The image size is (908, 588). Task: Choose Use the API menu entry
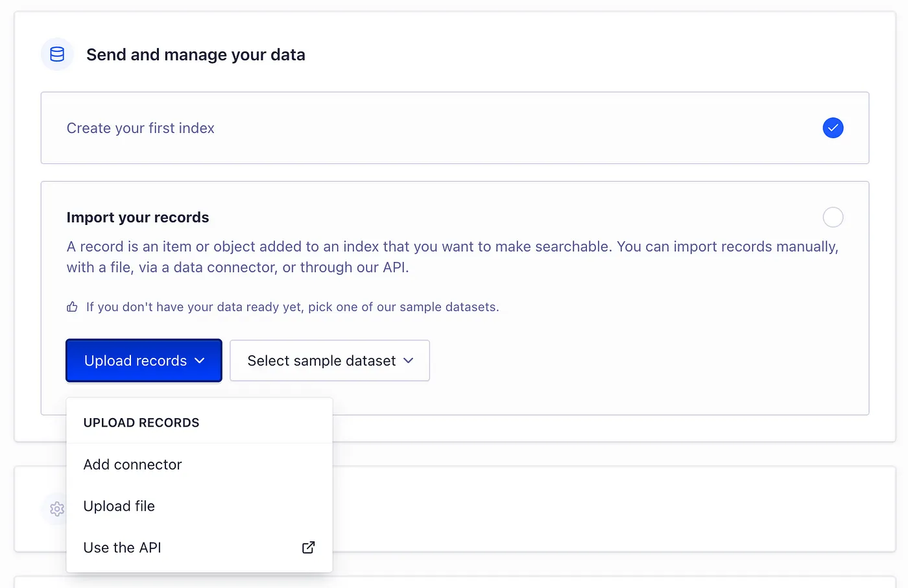tap(199, 547)
